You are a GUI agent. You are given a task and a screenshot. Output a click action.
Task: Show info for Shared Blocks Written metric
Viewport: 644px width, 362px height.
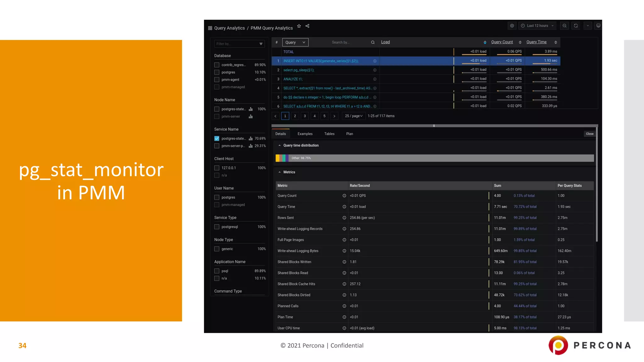(x=344, y=262)
